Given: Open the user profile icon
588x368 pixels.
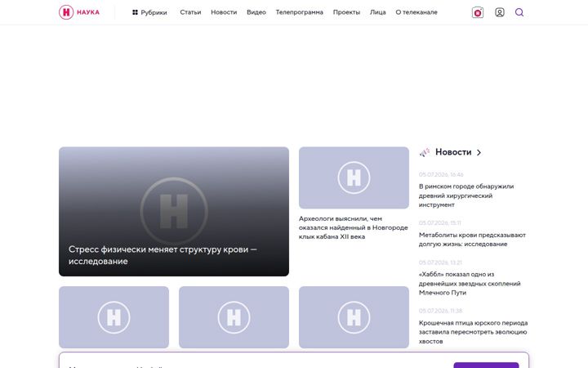Looking at the screenshot, I should click(500, 12).
